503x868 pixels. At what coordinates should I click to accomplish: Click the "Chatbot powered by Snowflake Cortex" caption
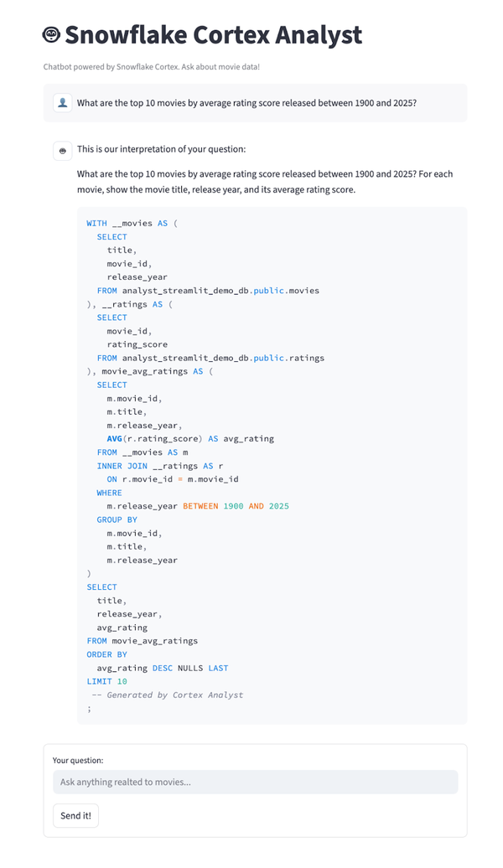pyautogui.click(x=151, y=67)
